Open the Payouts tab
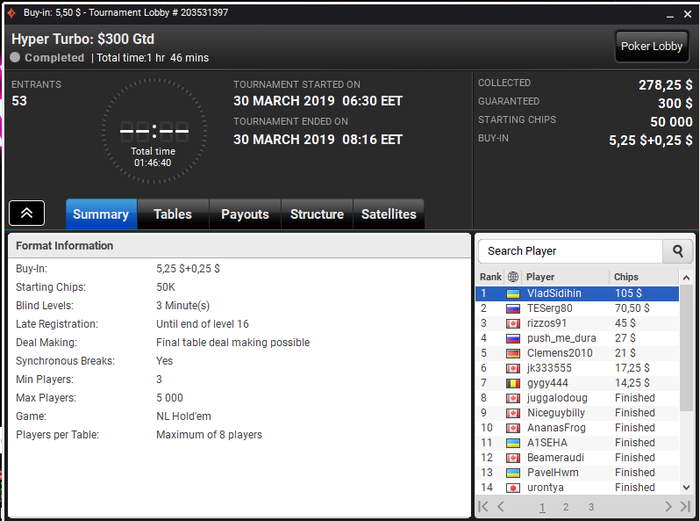Screen dimensions: 700x521 [x=245, y=214]
